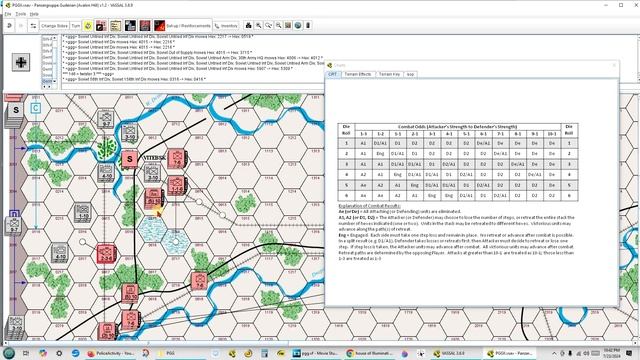Image resolution: width=640 pixels, height=360 pixels.
Task: Click the yellow dice roll icon
Action: click(x=88, y=26)
